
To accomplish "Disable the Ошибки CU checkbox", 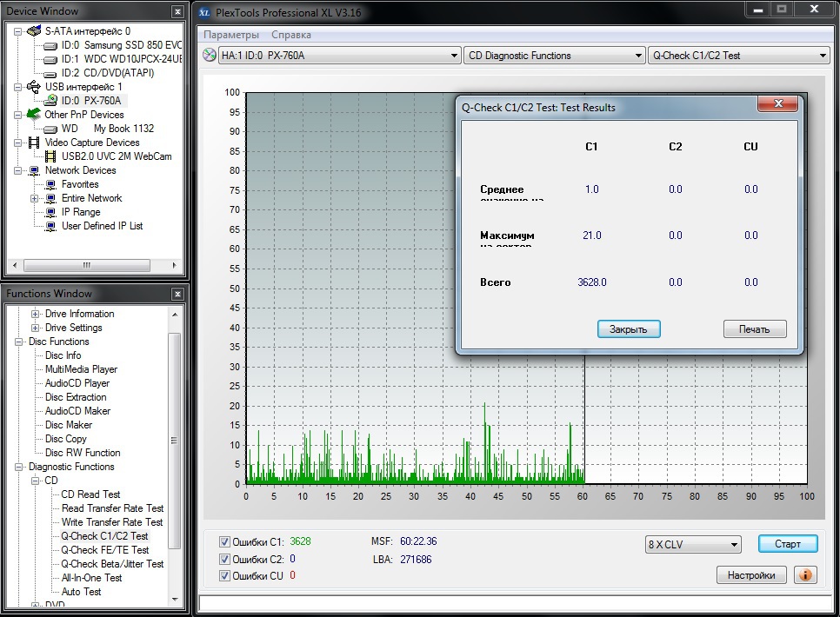I will [x=226, y=575].
